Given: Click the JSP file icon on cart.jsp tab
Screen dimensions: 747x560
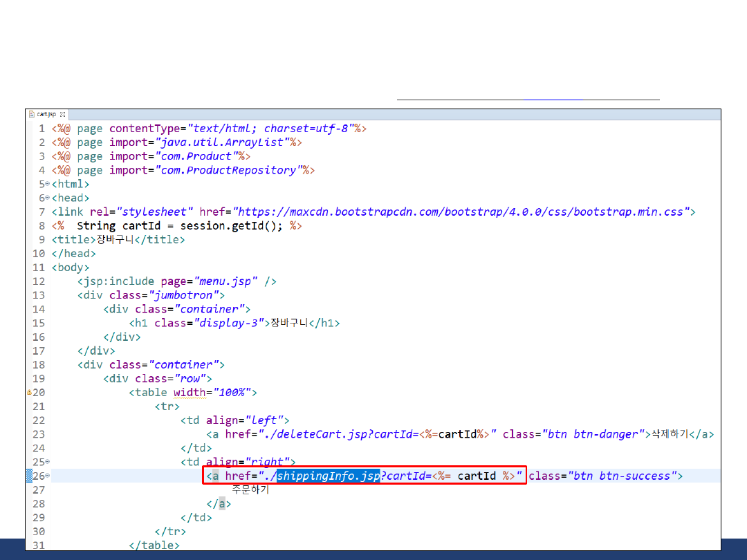Looking at the screenshot, I should click(x=32, y=114).
